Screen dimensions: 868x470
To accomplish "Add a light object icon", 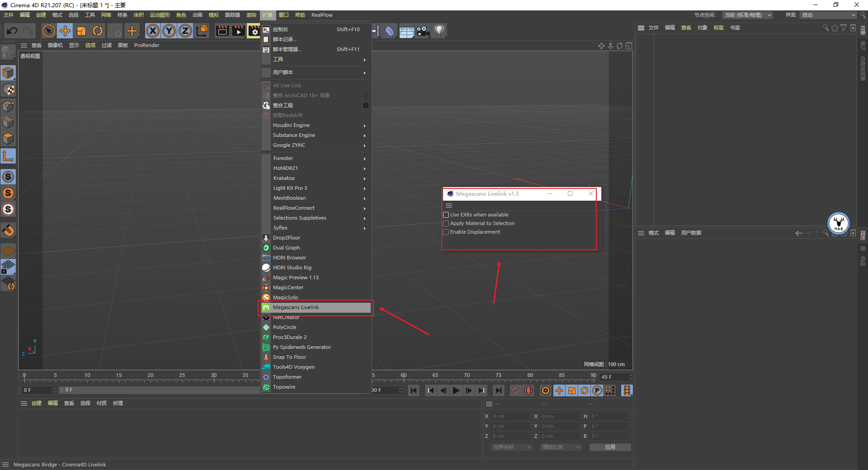I will [x=439, y=31].
